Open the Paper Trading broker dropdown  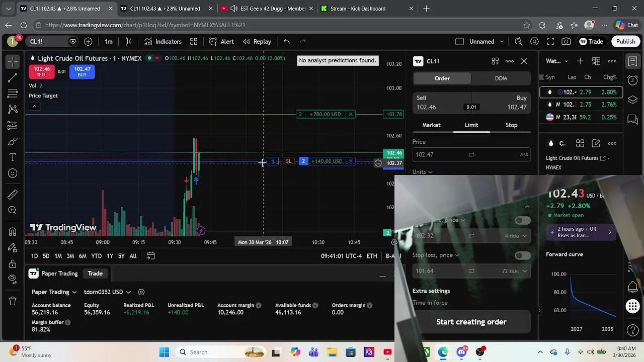click(54, 292)
